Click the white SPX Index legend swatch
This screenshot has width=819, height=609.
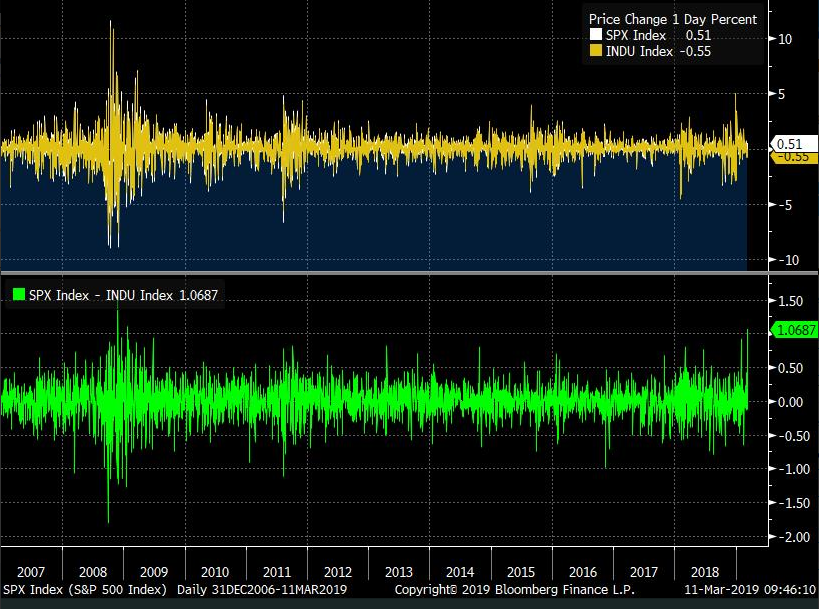(595, 35)
